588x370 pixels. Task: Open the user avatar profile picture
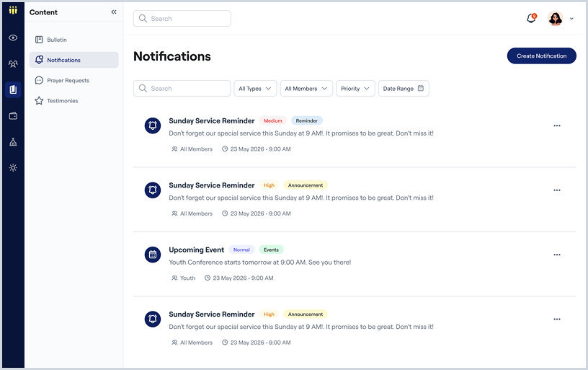(555, 18)
